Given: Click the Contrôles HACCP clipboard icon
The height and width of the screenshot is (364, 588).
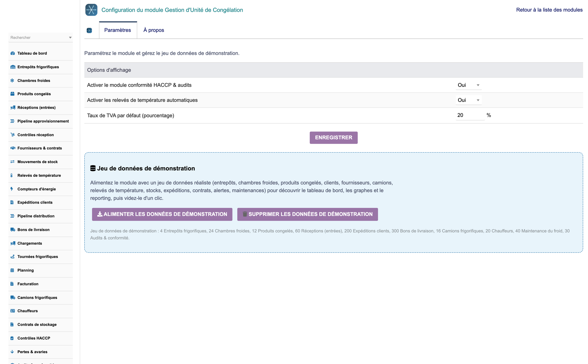Looking at the screenshot, I should [x=12, y=338].
